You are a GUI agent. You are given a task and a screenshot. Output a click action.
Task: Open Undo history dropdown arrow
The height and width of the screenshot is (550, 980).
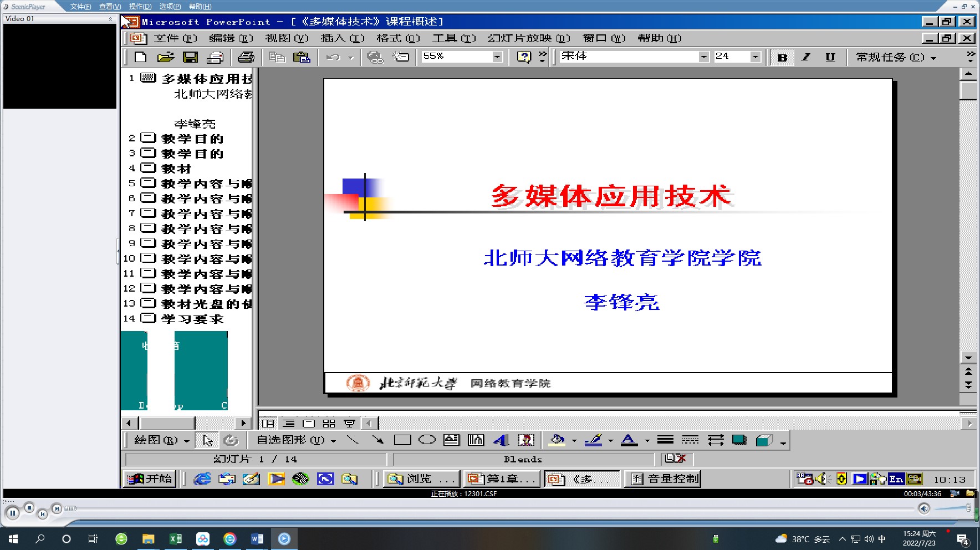coord(351,57)
